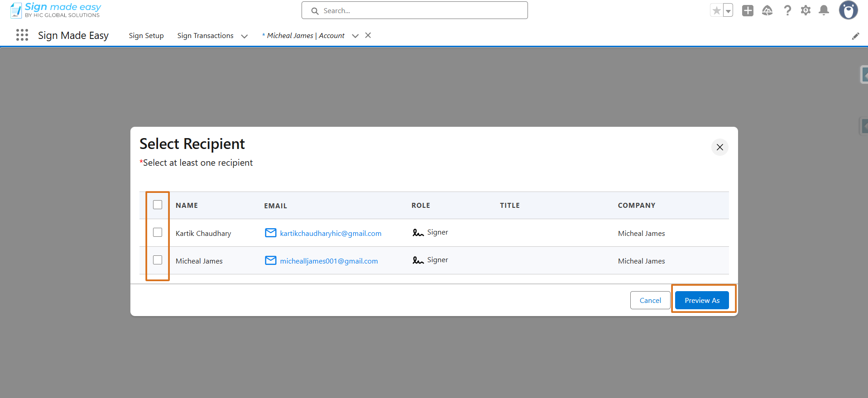
Task: Click the Cancel button
Action: (x=650, y=300)
